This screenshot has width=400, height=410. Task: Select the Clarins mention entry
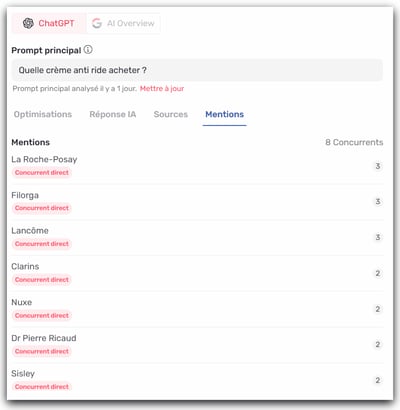(197, 273)
